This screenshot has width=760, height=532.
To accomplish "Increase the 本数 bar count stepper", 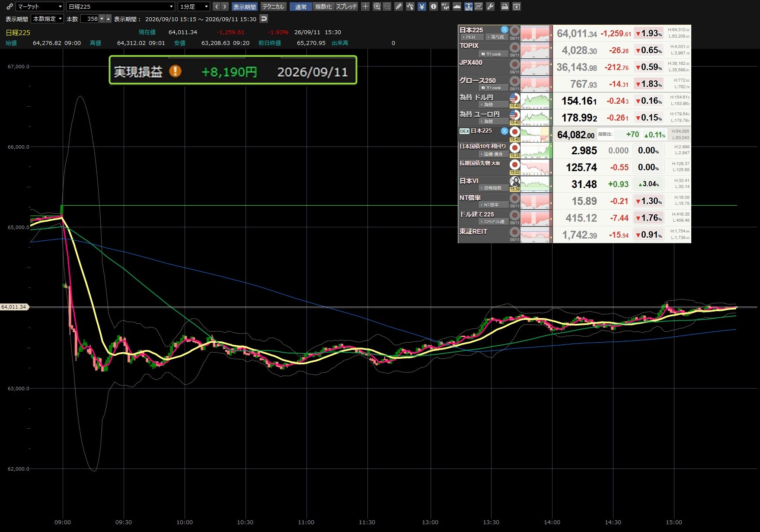I will 109,19.
